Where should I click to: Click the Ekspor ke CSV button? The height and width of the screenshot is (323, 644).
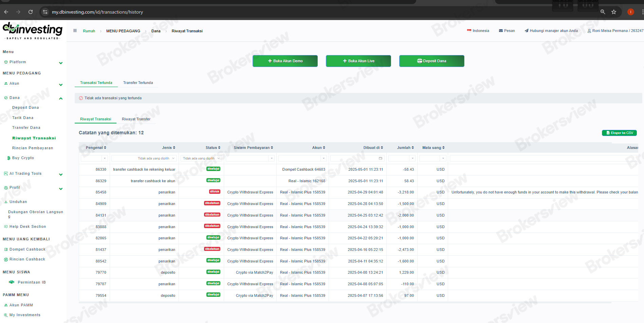pos(619,133)
